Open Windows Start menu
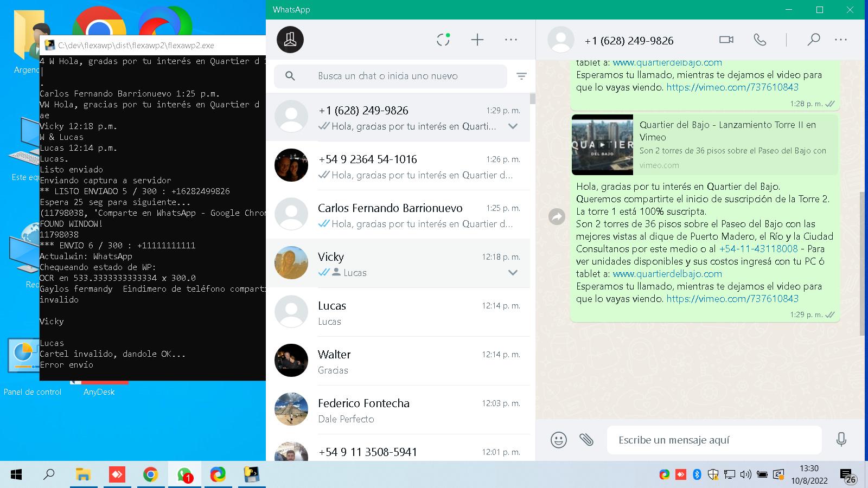The width and height of the screenshot is (868, 488). point(16,475)
